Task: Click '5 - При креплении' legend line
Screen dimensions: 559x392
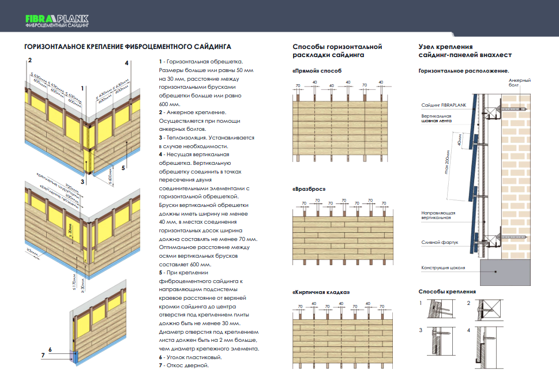Action: click(183, 273)
